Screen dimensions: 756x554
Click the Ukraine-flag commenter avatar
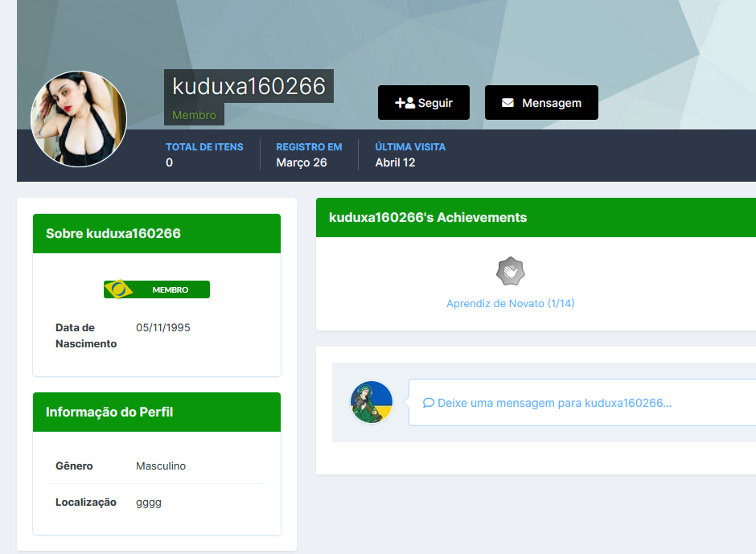tap(372, 402)
